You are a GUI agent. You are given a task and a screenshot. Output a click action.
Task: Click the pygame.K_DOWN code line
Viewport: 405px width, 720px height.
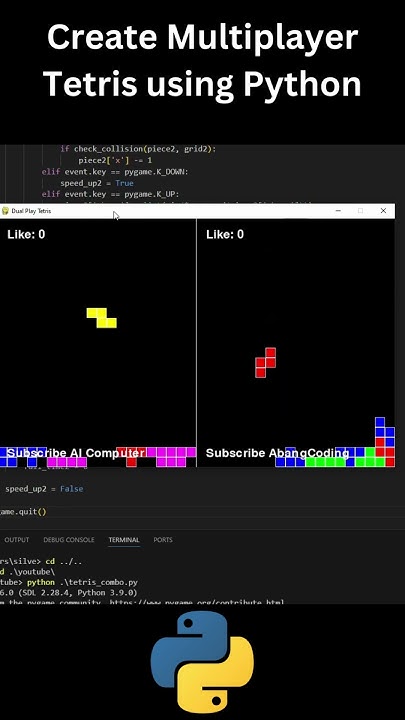pyautogui.click(x=115, y=172)
